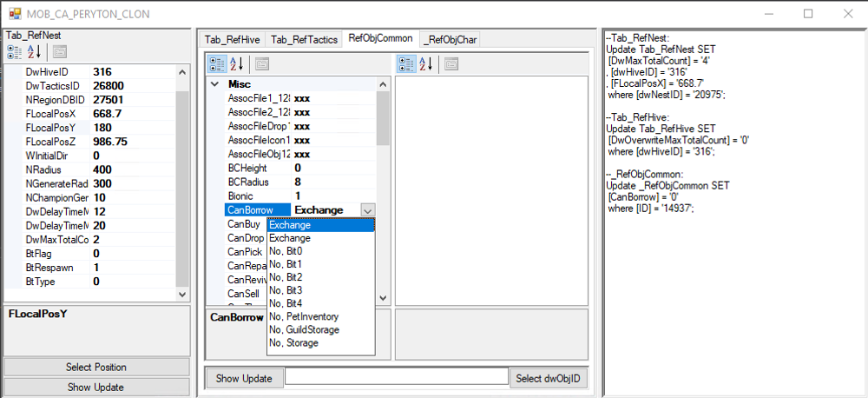Click Alphabetical sort icon in the empty grid toolbar
The height and width of the screenshot is (398, 868).
(x=424, y=63)
